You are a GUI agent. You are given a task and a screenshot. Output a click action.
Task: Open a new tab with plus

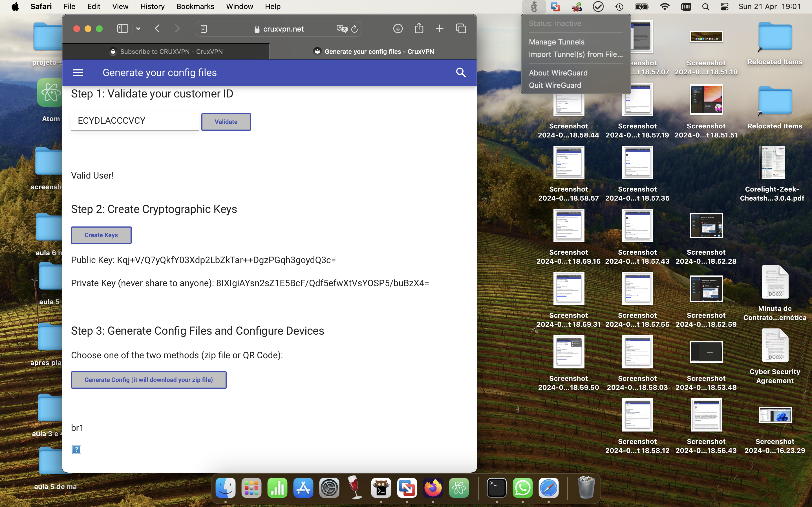pyautogui.click(x=440, y=28)
